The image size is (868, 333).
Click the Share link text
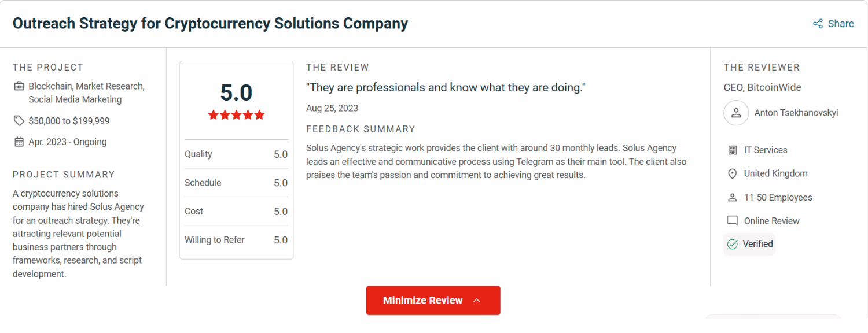click(x=841, y=24)
